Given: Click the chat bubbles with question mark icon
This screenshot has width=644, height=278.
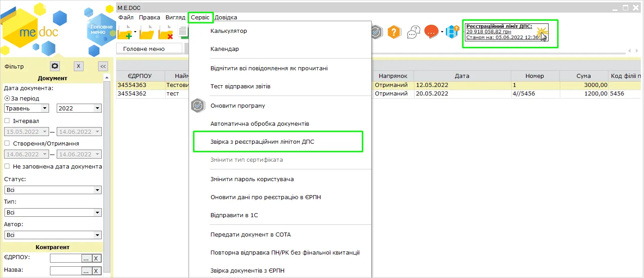Looking at the screenshot, I should 414,32.
